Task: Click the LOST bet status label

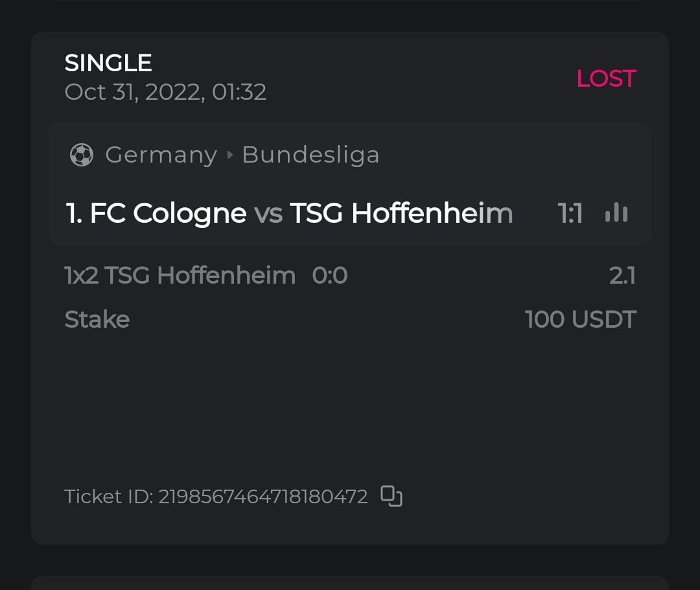Action: pyautogui.click(x=606, y=78)
